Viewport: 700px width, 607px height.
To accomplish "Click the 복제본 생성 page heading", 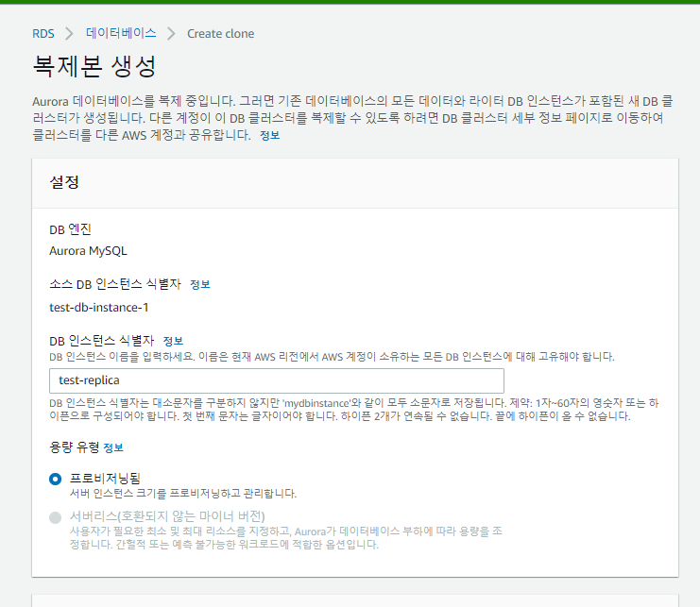I will point(94,66).
